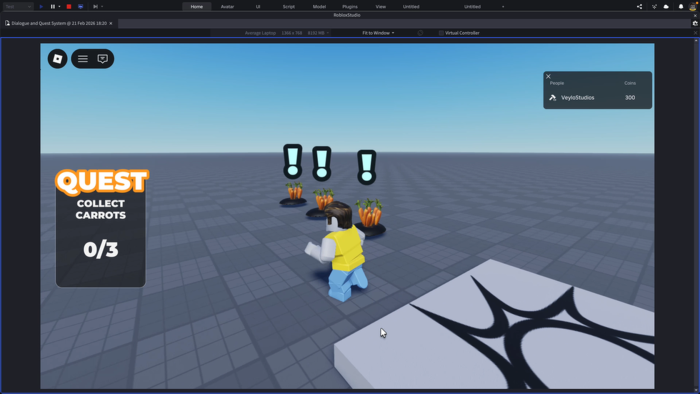700x394 pixels.
Task: Open the dropdown arrow beside the step-forward icon
Action: click(x=102, y=7)
